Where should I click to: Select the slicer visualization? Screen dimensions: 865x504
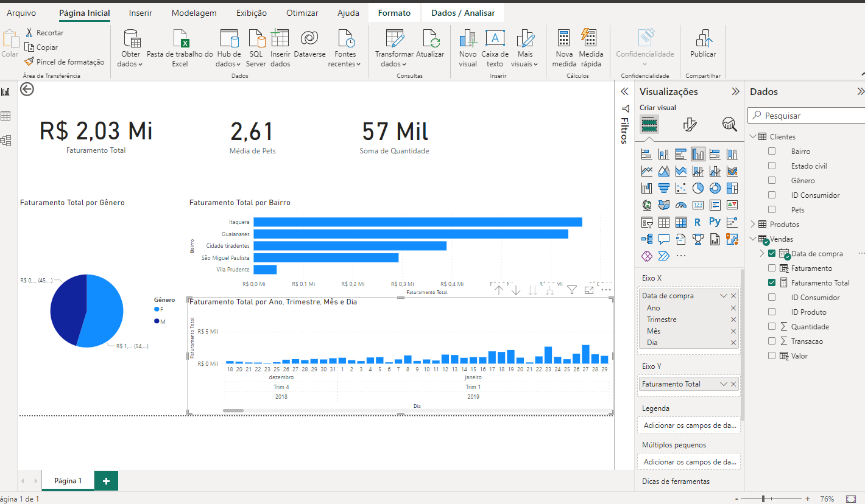[x=647, y=222]
